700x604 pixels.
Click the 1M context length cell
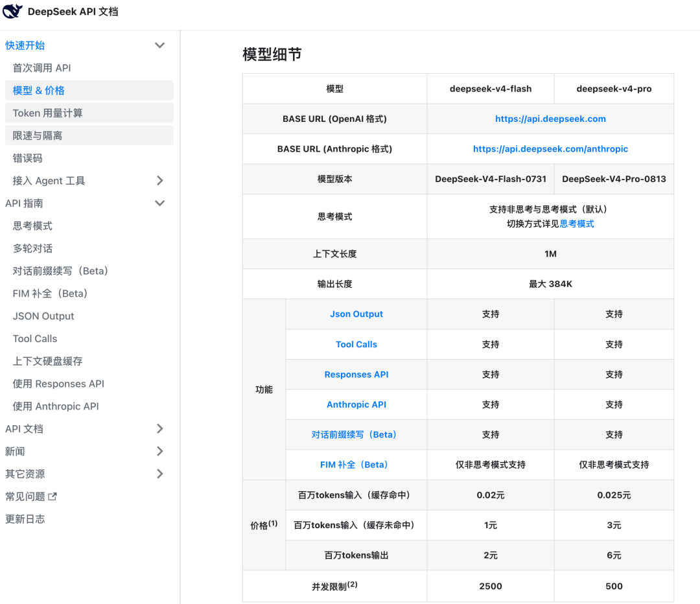(x=550, y=253)
